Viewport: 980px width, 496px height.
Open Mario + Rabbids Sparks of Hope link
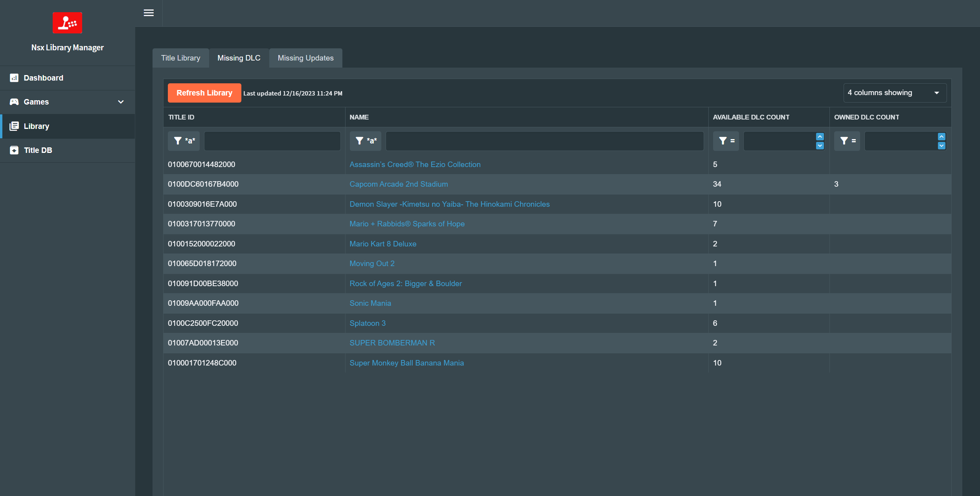[407, 224]
